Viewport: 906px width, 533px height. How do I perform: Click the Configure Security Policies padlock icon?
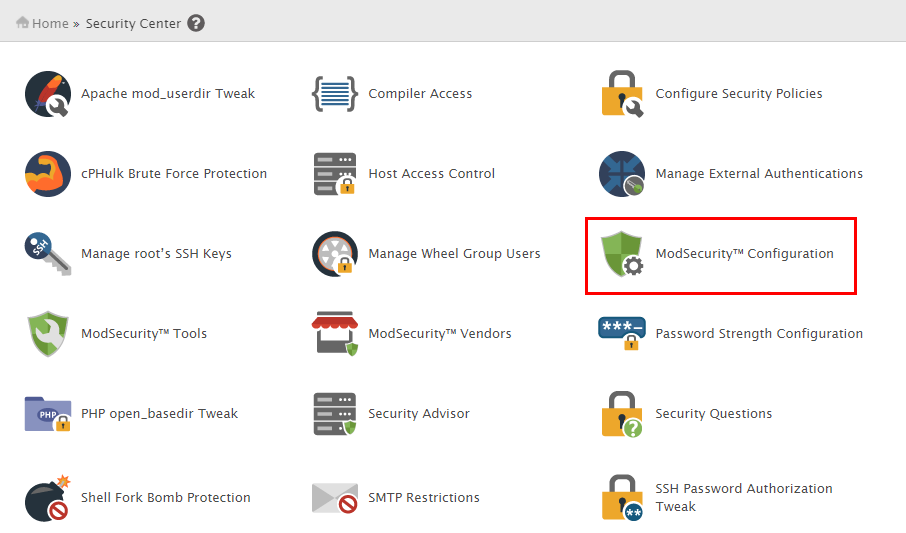622,94
